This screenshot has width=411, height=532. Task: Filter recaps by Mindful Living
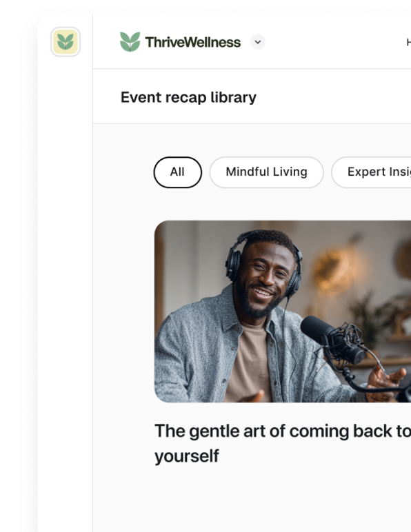tap(266, 172)
